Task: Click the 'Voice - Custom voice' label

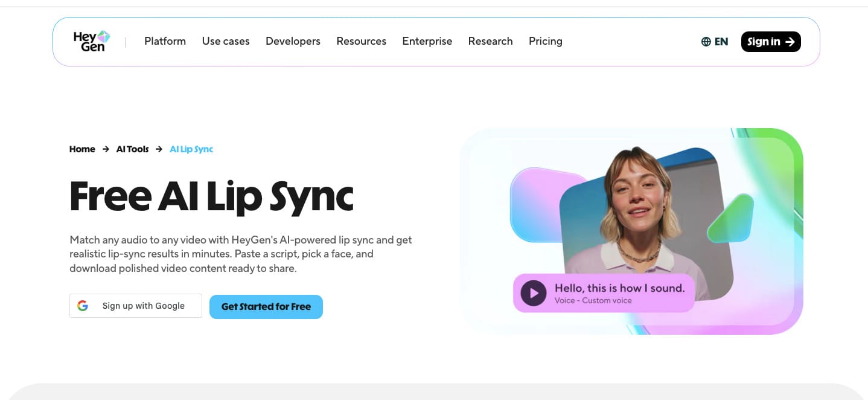Action: [x=593, y=300]
